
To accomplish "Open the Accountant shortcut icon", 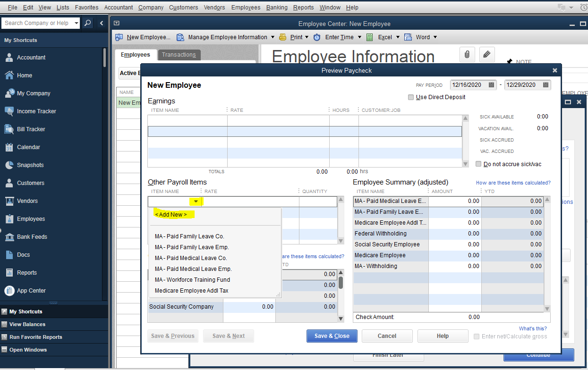I will (9, 57).
